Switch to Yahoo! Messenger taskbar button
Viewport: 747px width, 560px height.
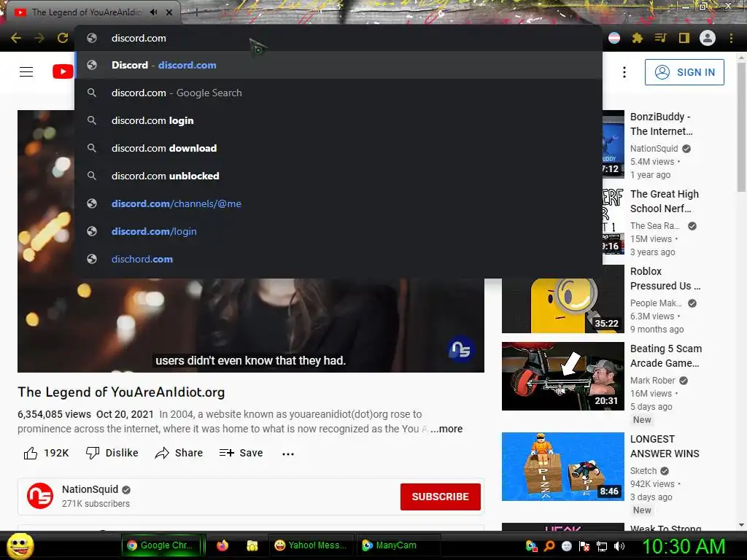311,545
